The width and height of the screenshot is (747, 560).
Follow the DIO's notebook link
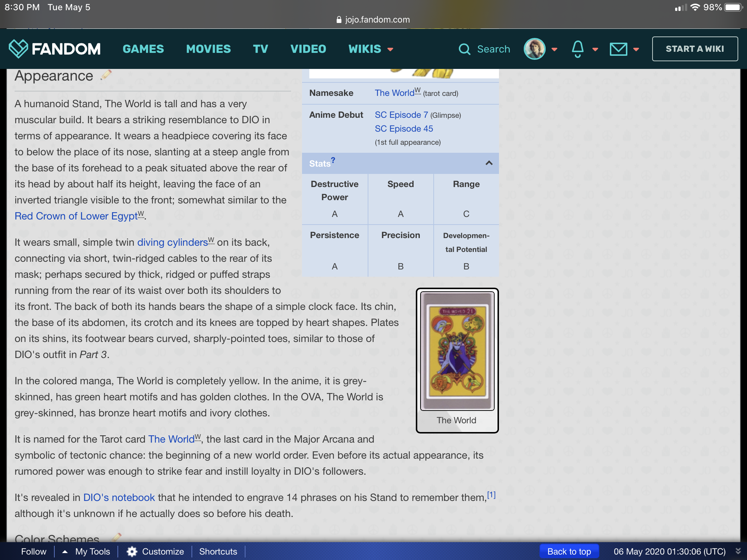point(119,497)
